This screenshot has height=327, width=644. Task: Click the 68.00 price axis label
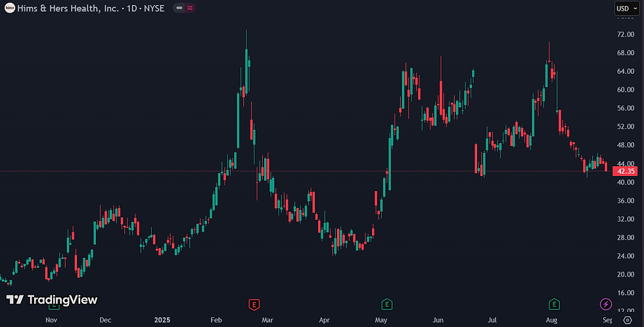click(x=626, y=53)
